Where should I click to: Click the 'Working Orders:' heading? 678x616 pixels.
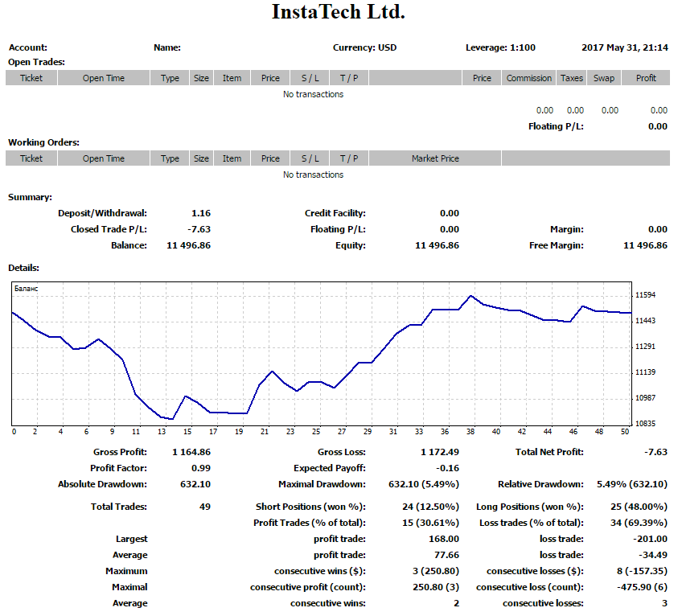click(43, 142)
